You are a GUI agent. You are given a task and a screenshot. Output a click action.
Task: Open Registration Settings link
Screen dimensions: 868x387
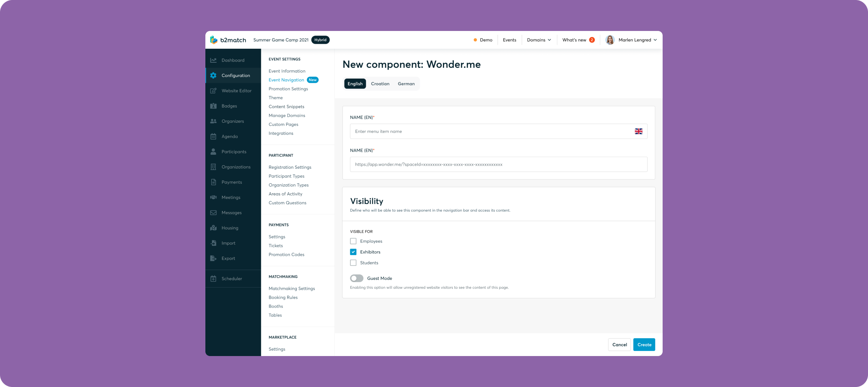pyautogui.click(x=290, y=167)
